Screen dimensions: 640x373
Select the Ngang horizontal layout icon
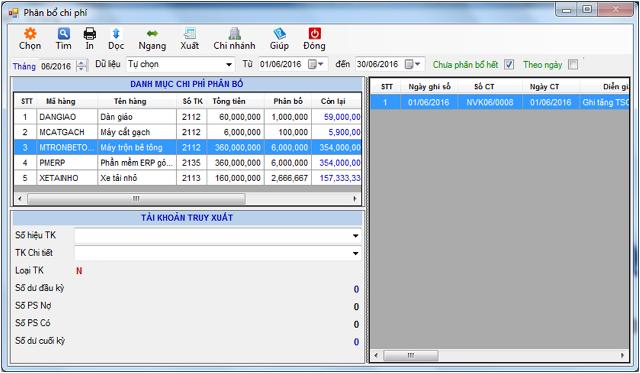pos(152,33)
